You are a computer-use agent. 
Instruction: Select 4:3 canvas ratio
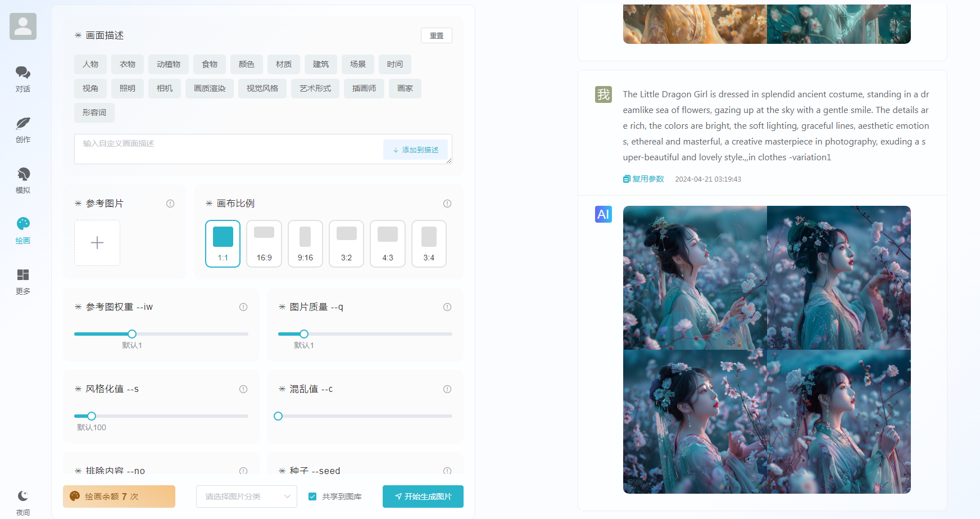(x=388, y=243)
